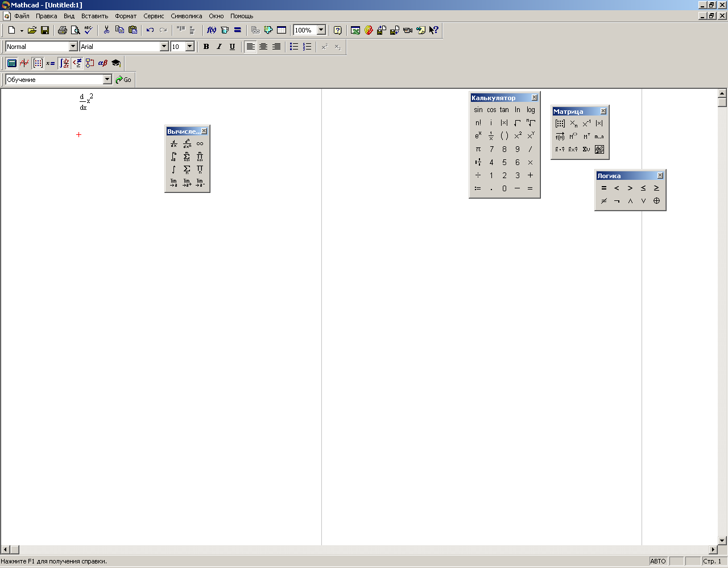Open the Programming palette icon
Screen dimensions: 728x568
90,63
